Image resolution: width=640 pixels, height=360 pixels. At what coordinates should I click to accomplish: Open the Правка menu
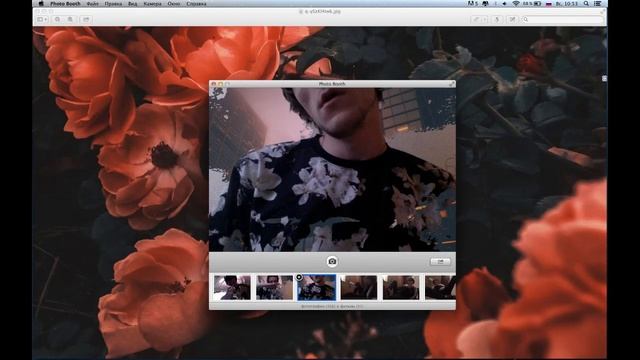coord(113,4)
